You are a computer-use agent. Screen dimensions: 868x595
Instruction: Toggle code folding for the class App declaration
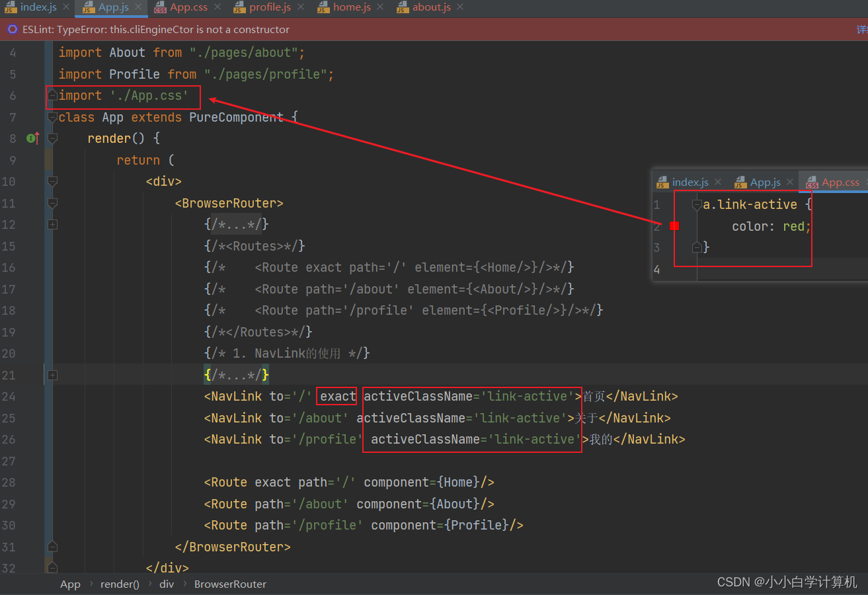52,117
